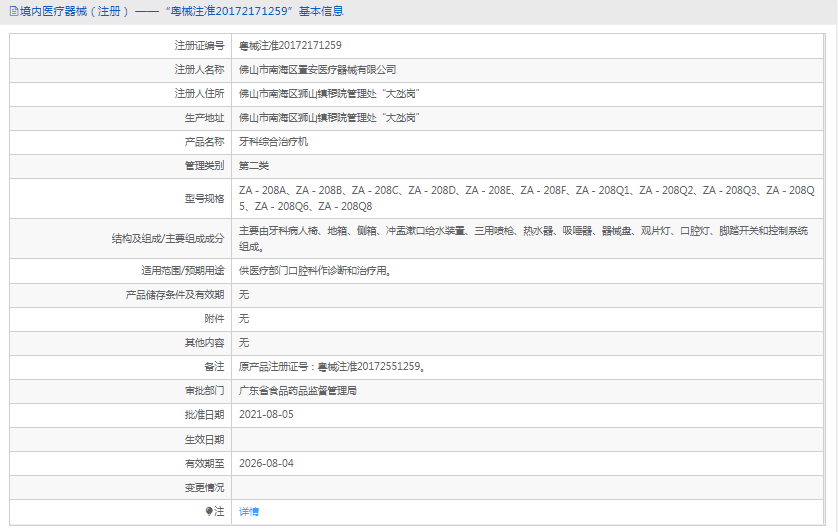The height and width of the screenshot is (532, 838).
Task: Click the document icon beside the page title
Action: [14, 11]
